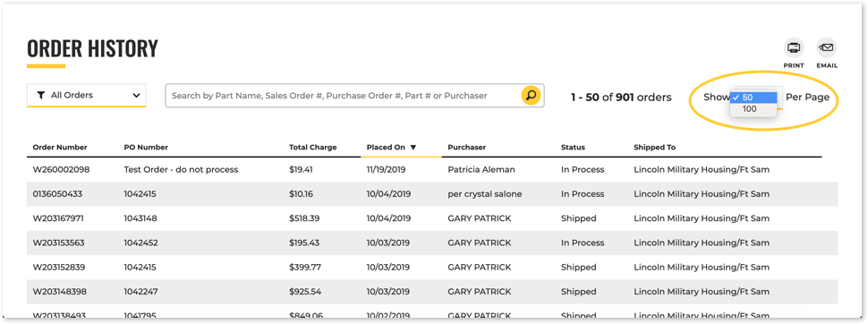
Task: Open the All Orders filter dropdown
Action: (x=87, y=95)
